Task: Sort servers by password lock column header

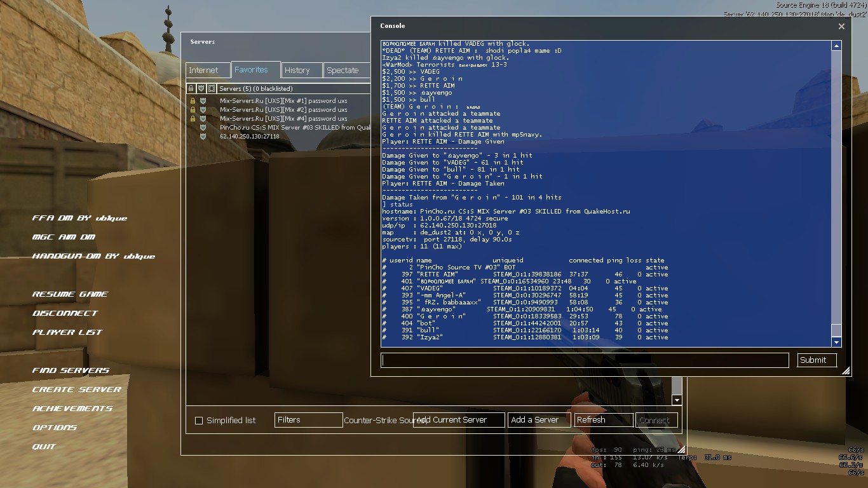Action: click(191, 88)
